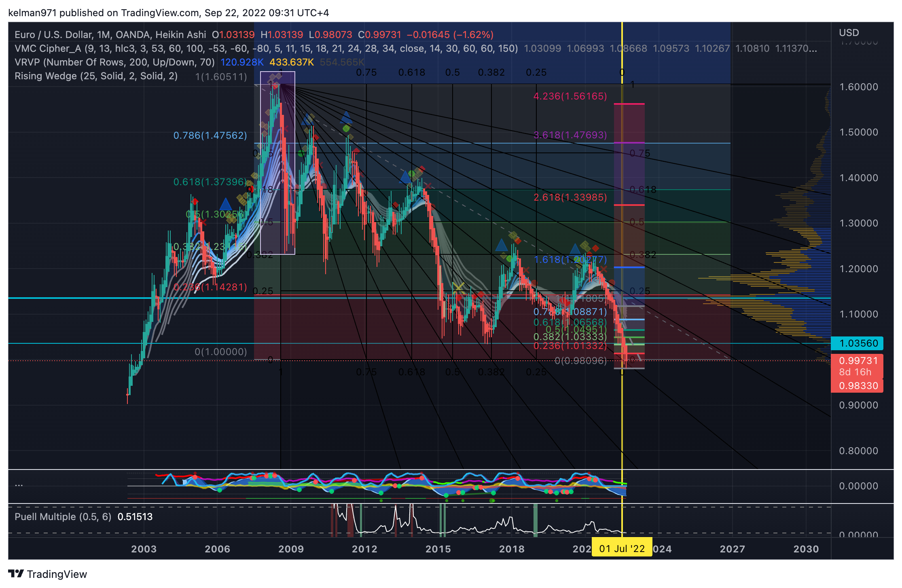902x588 pixels.
Task: Click the 1.30000 price axis label
Action: point(858,223)
